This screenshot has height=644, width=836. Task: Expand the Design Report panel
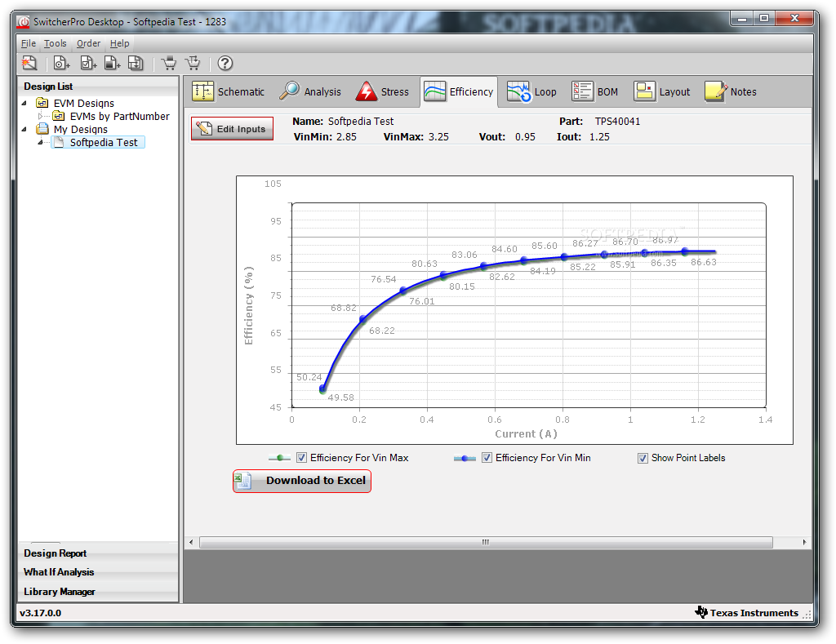pos(98,553)
